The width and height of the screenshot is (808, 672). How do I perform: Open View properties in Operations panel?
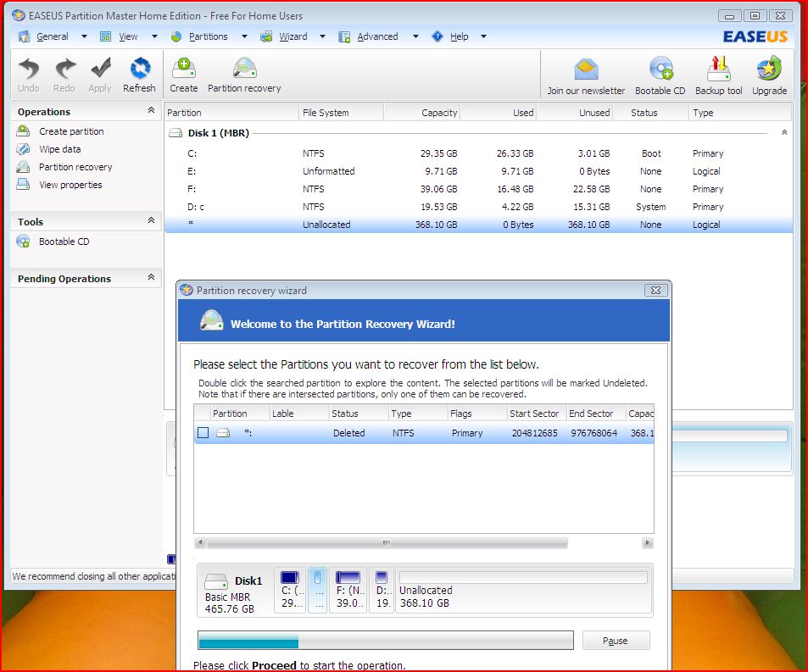pos(70,185)
